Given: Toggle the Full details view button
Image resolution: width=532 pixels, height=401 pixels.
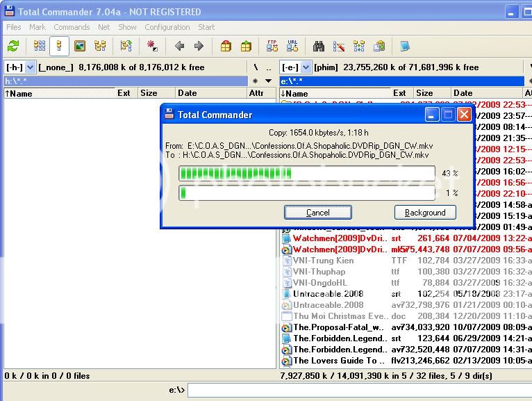Looking at the screenshot, I should pos(59,47).
